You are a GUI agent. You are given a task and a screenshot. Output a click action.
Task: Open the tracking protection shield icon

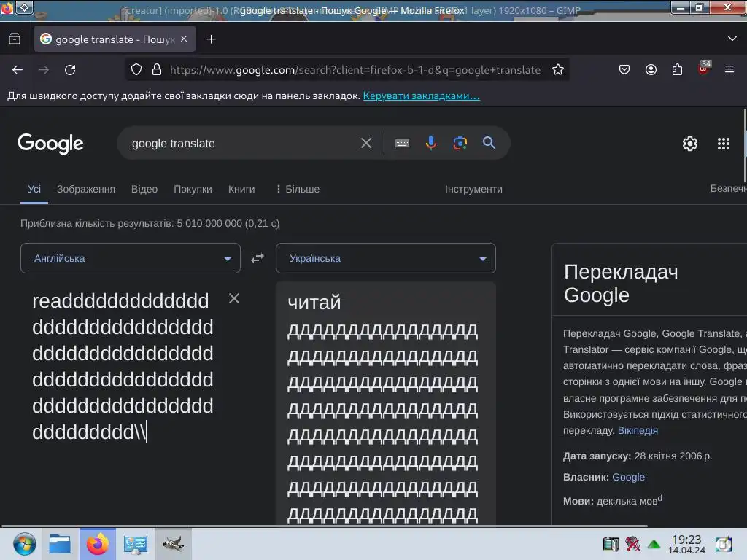click(136, 69)
